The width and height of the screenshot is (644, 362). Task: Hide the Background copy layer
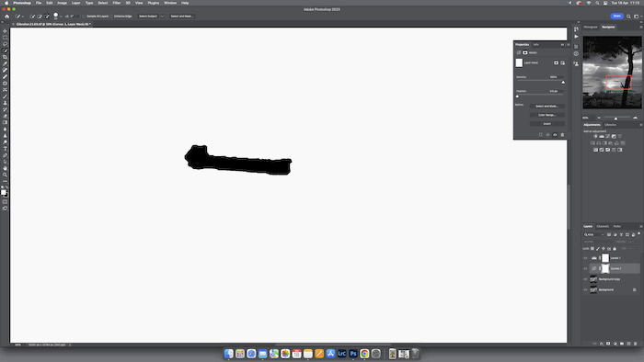coord(586,279)
